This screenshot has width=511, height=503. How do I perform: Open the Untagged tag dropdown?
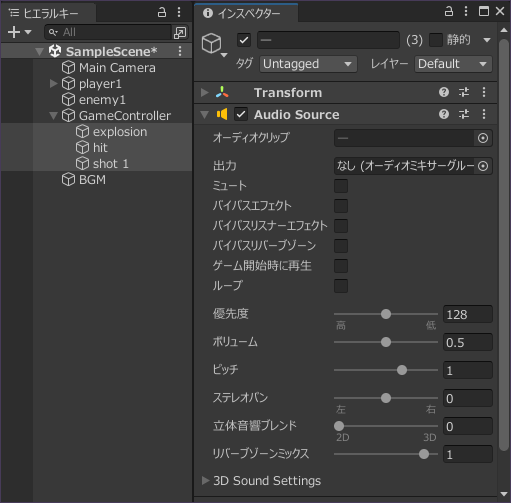click(x=308, y=64)
